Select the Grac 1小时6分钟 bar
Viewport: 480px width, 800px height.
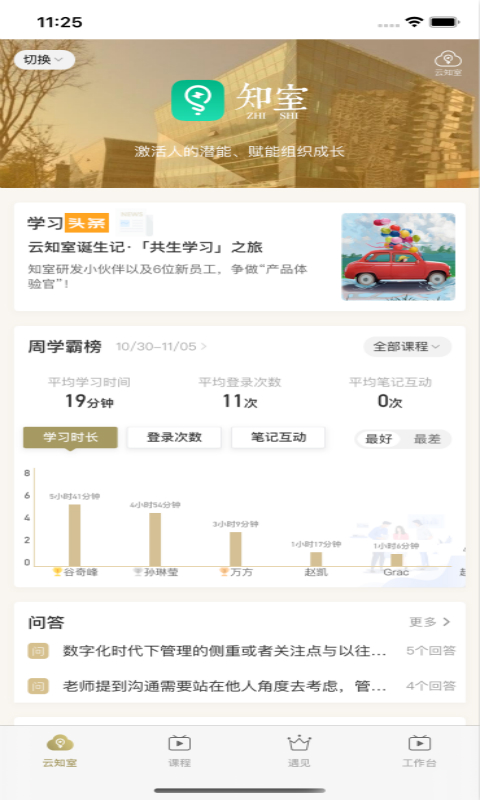[x=397, y=560]
